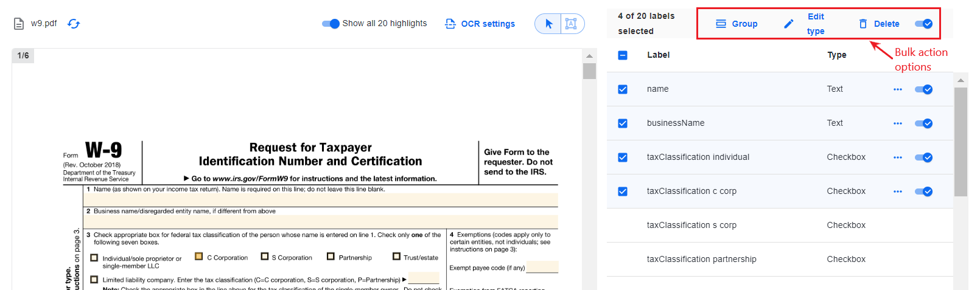Open more options for taxClassification c corp

click(x=898, y=192)
